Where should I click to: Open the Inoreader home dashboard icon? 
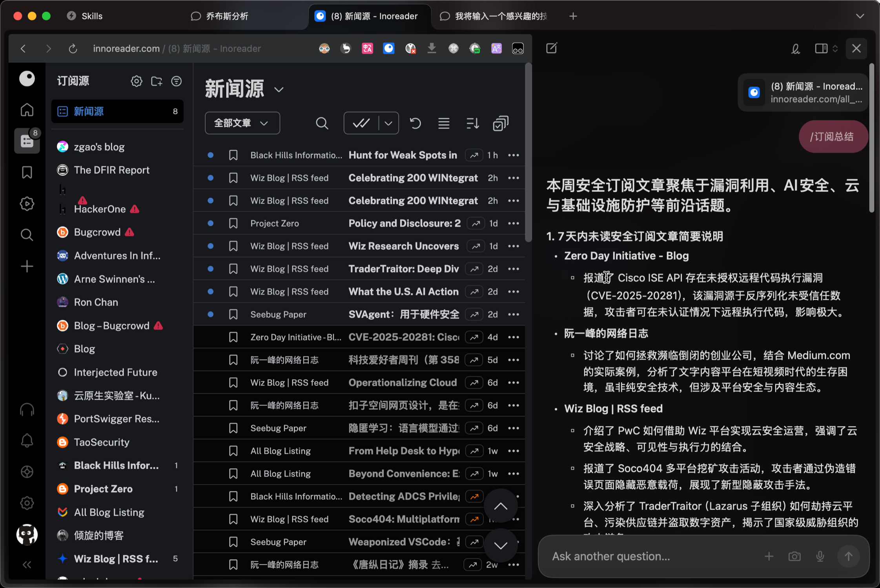(x=27, y=110)
